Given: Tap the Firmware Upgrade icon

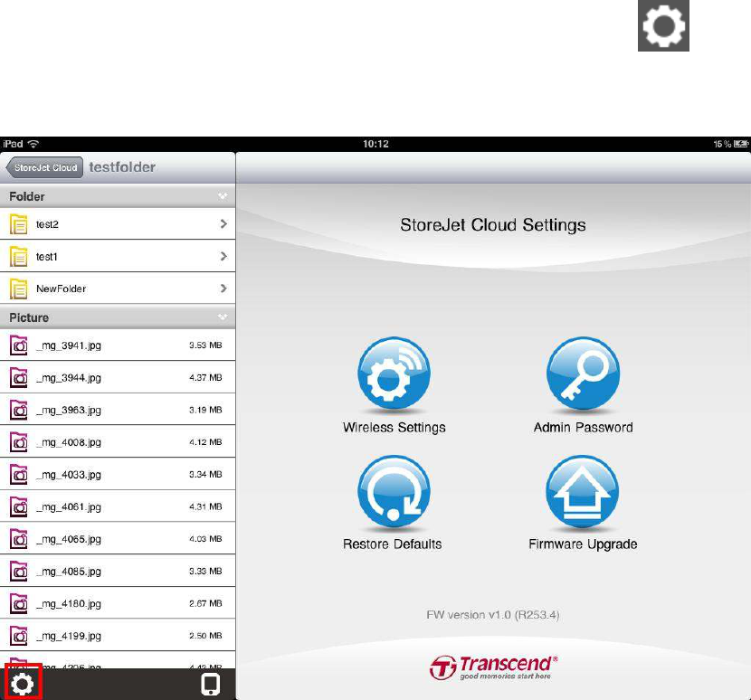Looking at the screenshot, I should pyautogui.click(x=583, y=492).
